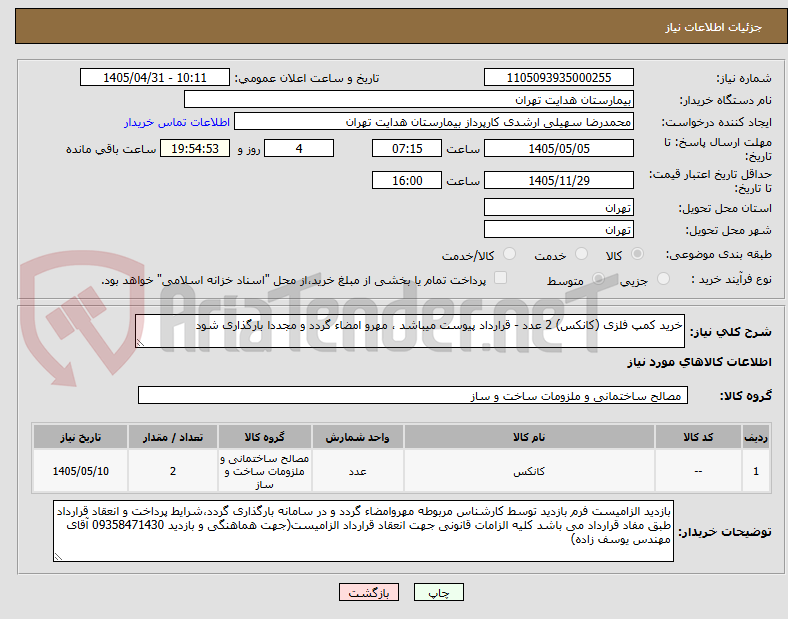Click the goods group cell in table row
Image resolution: width=788 pixels, height=619 pixels.
[x=264, y=471]
